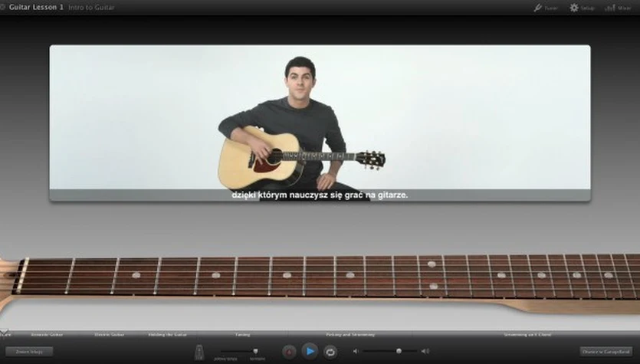Toggle the cycle loop button
This screenshot has height=364, width=640.
tap(330, 351)
